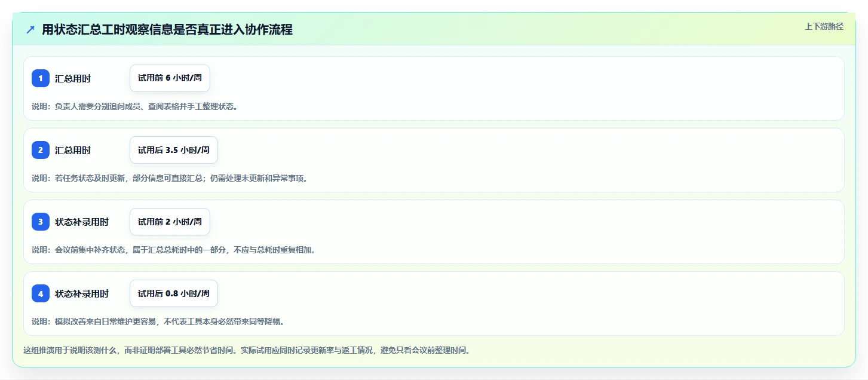Viewport: 868px width, 380px height.
Task: Click the 试用后 3.5 小时/周 chip
Action: point(174,150)
